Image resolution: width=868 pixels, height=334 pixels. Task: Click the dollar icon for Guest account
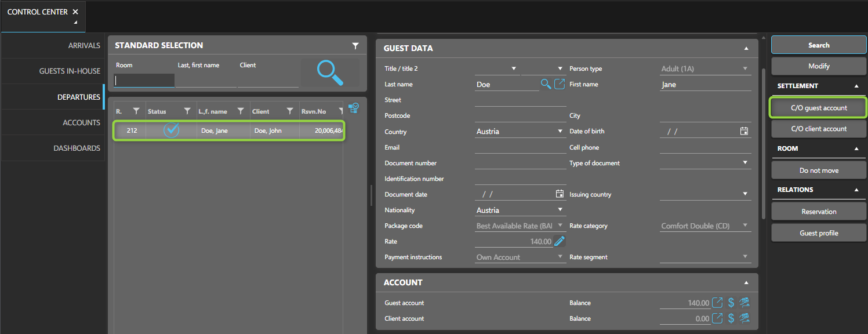(x=731, y=303)
